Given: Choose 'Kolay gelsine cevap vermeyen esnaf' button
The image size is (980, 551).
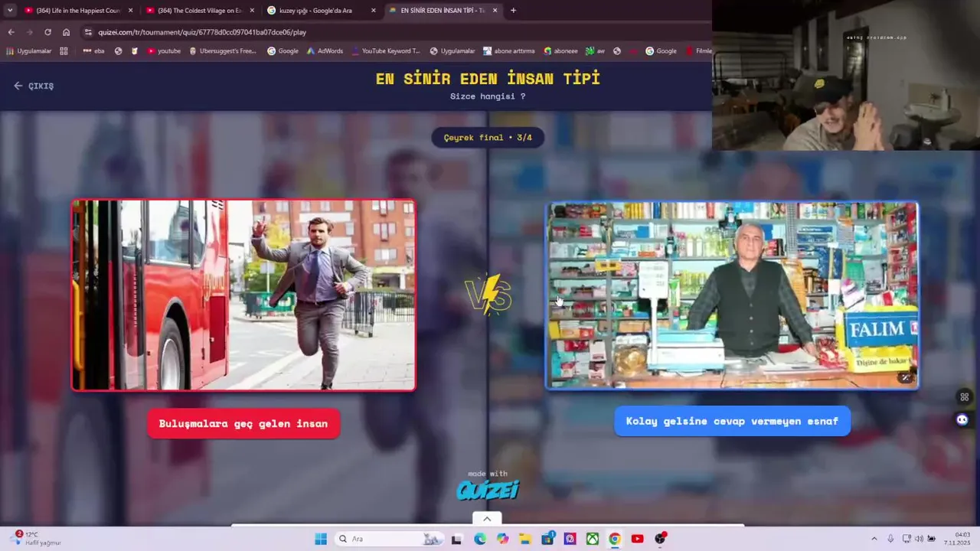Looking at the screenshot, I should tap(732, 421).
